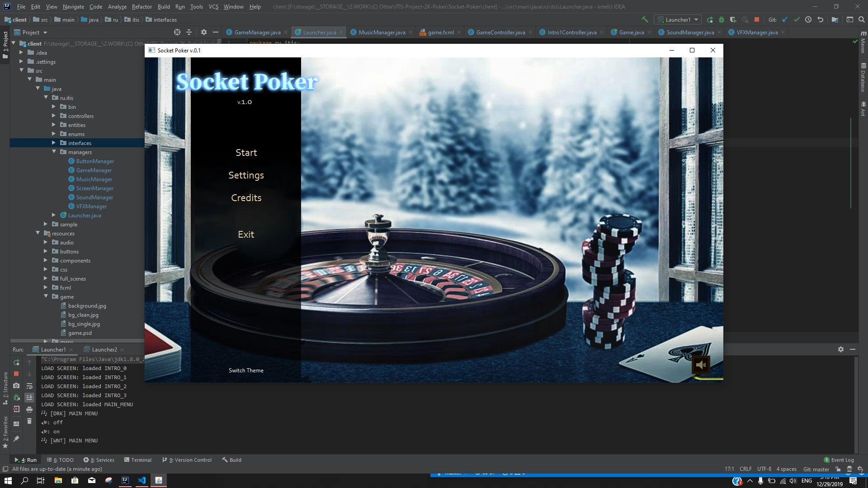This screenshot has width=868, height=488.
Task: Click Start in Socket Poker menu
Action: pos(246,153)
